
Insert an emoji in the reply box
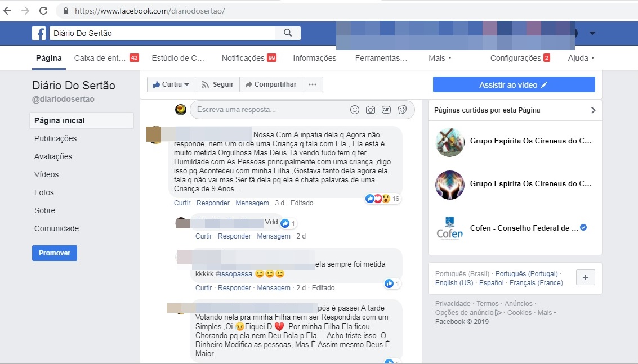[x=355, y=110]
